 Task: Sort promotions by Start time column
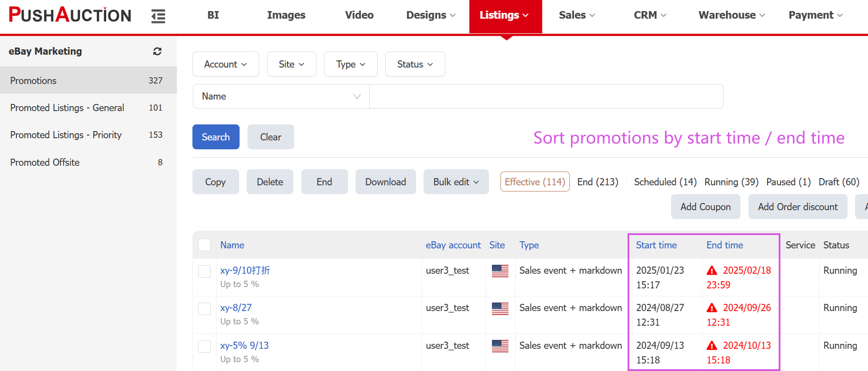(x=656, y=245)
